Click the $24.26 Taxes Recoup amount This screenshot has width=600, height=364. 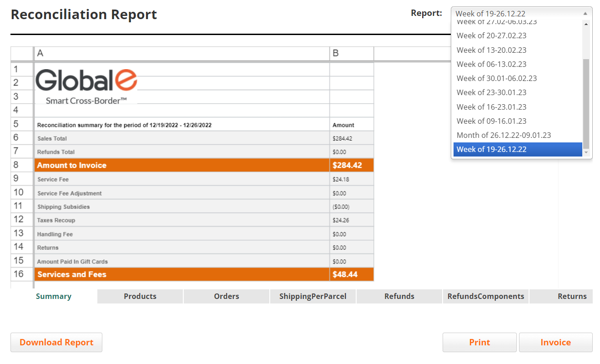[352, 220]
